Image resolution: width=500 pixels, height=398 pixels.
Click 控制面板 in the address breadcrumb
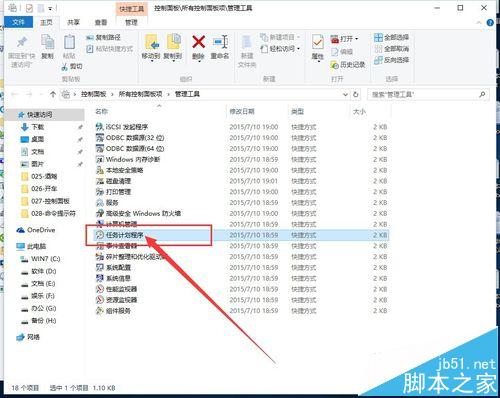[94, 94]
